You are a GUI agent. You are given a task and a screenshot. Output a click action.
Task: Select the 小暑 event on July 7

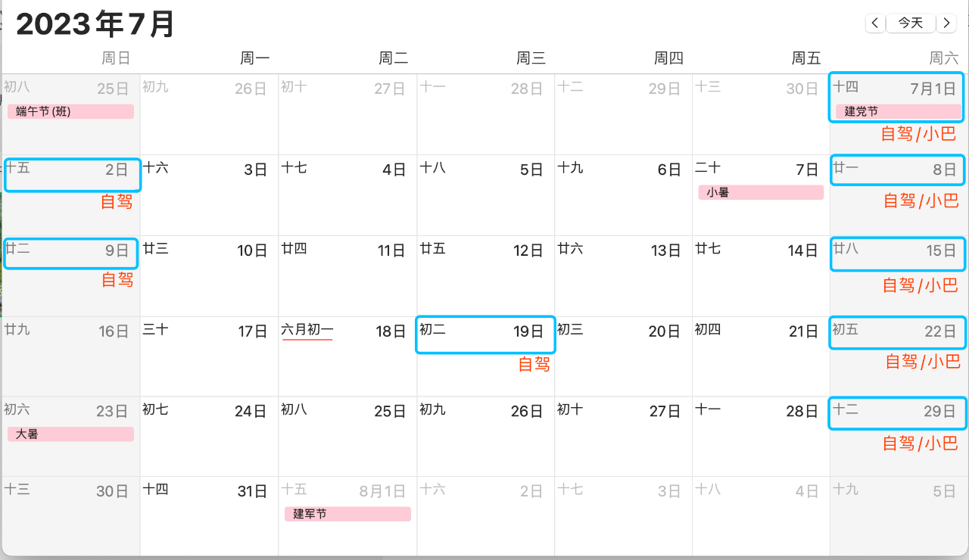[761, 192]
